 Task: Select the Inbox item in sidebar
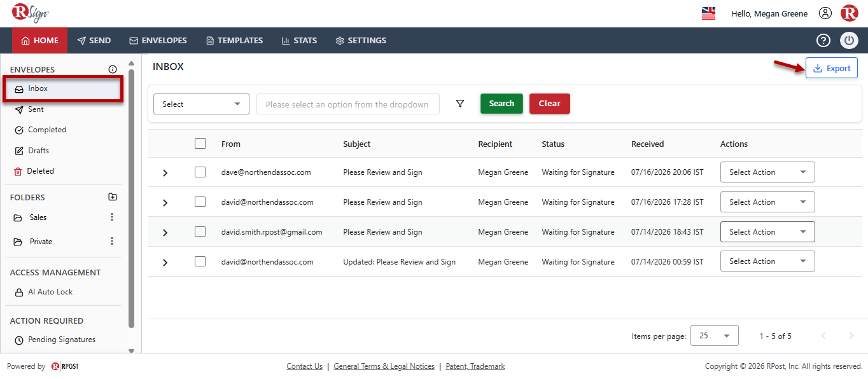point(62,89)
